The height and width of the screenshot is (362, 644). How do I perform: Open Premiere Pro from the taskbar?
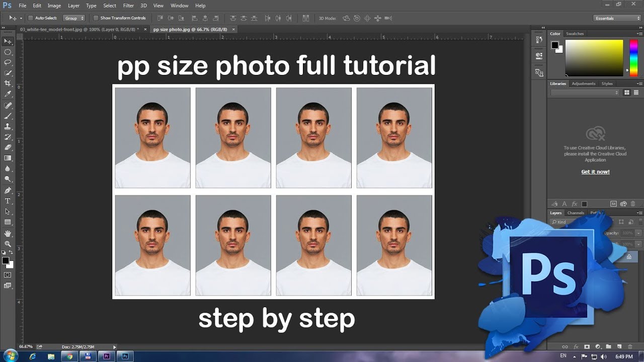tap(106, 356)
